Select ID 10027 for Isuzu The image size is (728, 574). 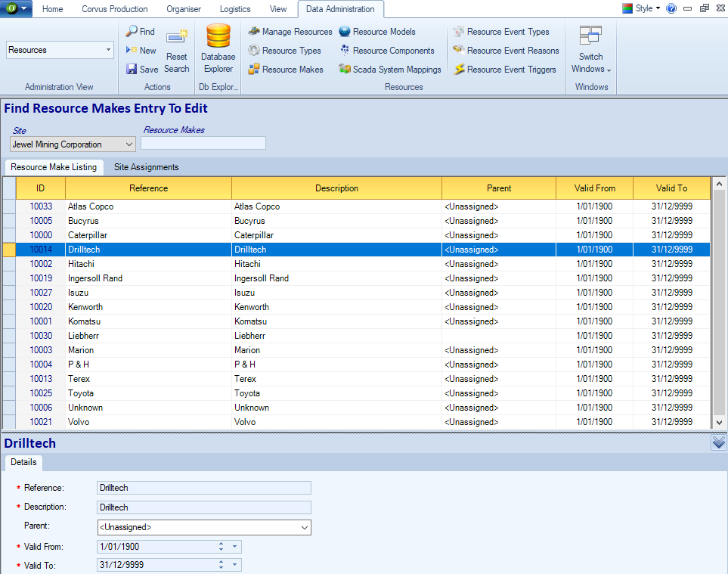41,293
